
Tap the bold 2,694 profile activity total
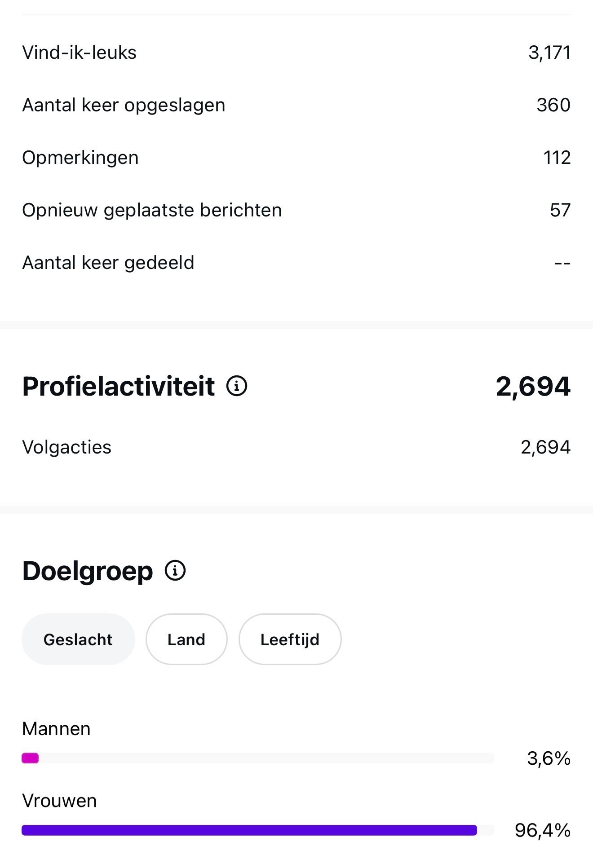pos(533,386)
